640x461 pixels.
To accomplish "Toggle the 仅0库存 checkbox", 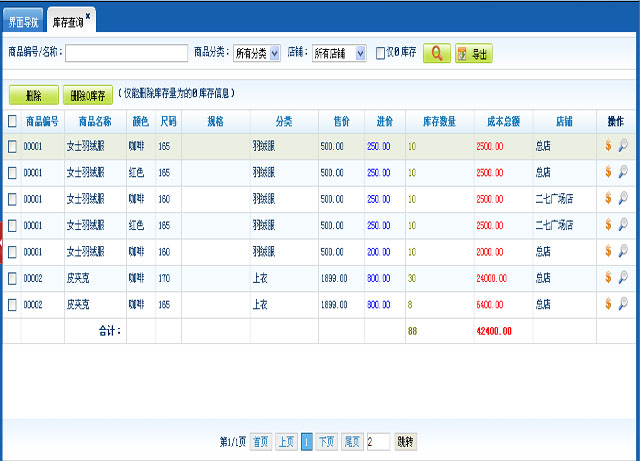I will (381, 53).
